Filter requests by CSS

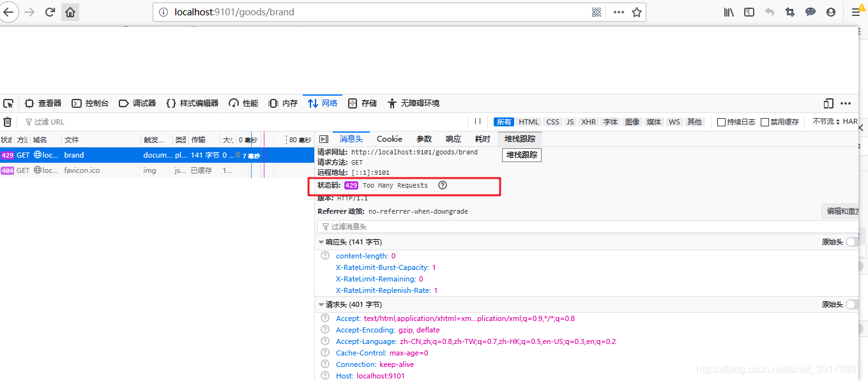552,122
